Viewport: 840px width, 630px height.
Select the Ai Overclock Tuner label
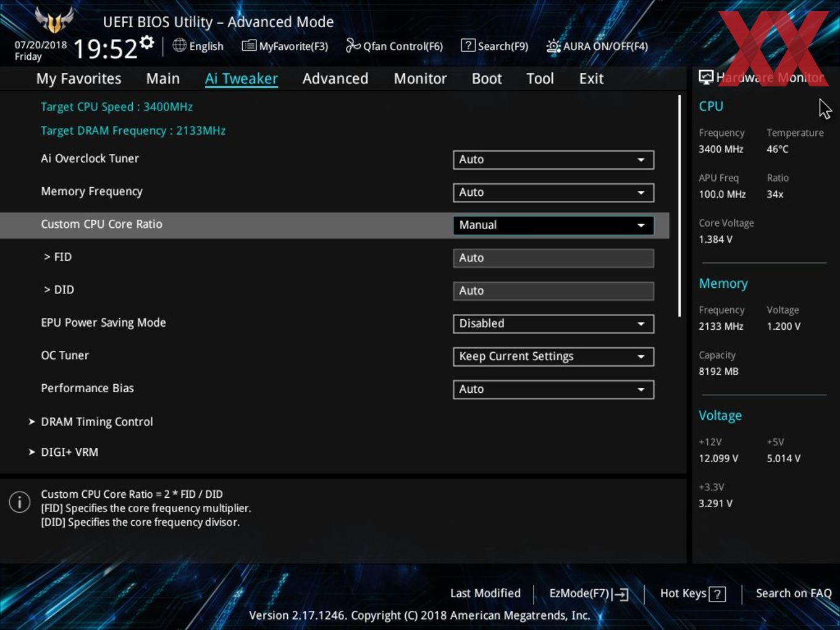click(x=90, y=158)
